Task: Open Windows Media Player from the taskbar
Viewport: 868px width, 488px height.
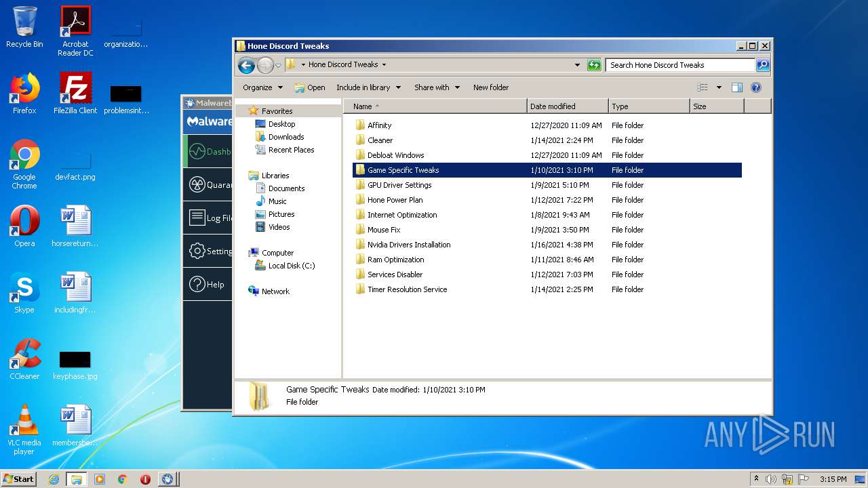Action: pos(100,479)
